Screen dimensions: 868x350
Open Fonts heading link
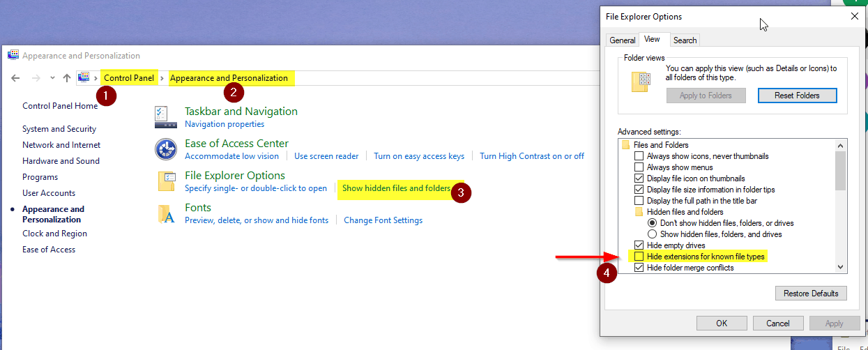(198, 208)
